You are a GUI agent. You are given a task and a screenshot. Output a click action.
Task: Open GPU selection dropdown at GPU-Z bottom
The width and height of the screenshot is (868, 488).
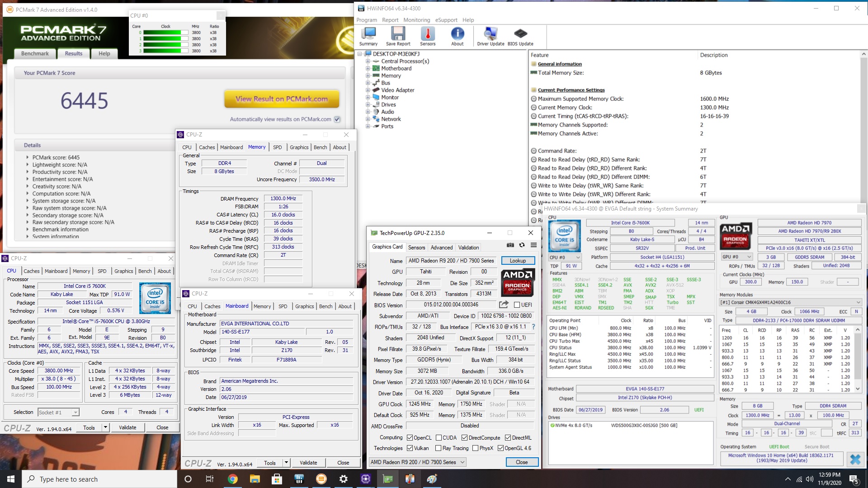tap(418, 462)
